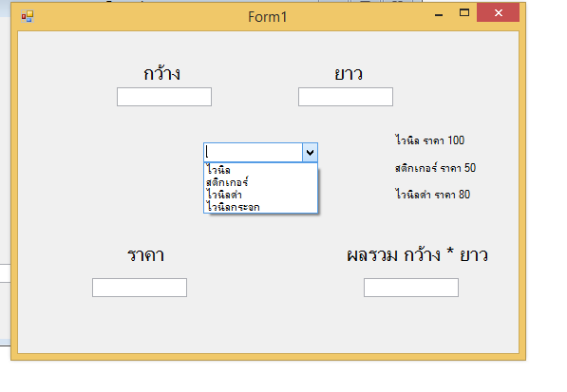Focus the combo box text field
This screenshot has width=567, height=392.
click(254, 153)
